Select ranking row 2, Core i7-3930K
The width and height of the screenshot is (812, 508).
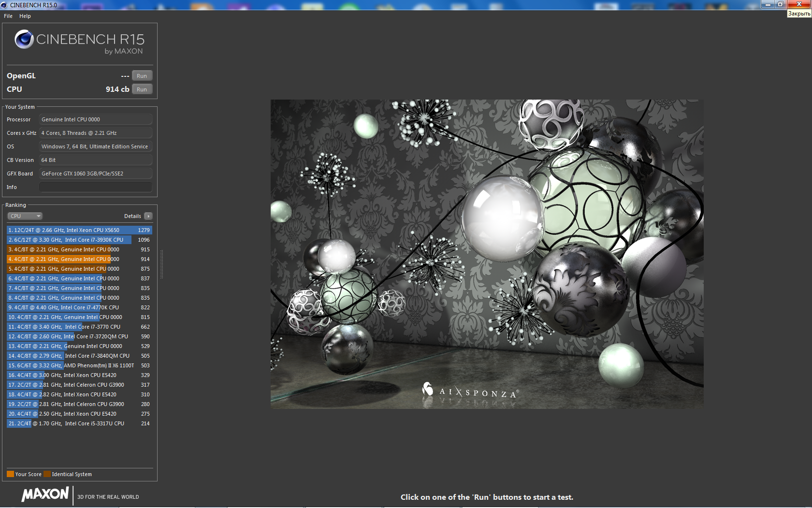pos(79,240)
